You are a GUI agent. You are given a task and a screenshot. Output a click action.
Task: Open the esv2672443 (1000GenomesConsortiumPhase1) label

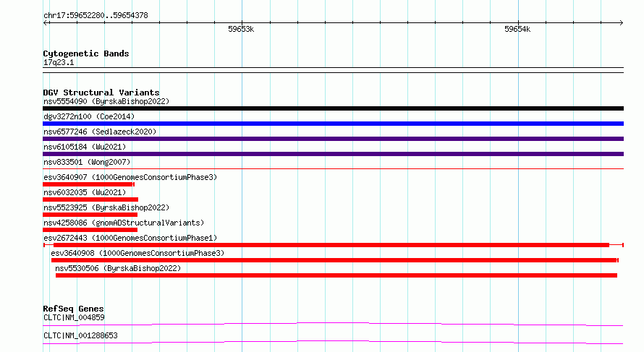pyautogui.click(x=130, y=238)
